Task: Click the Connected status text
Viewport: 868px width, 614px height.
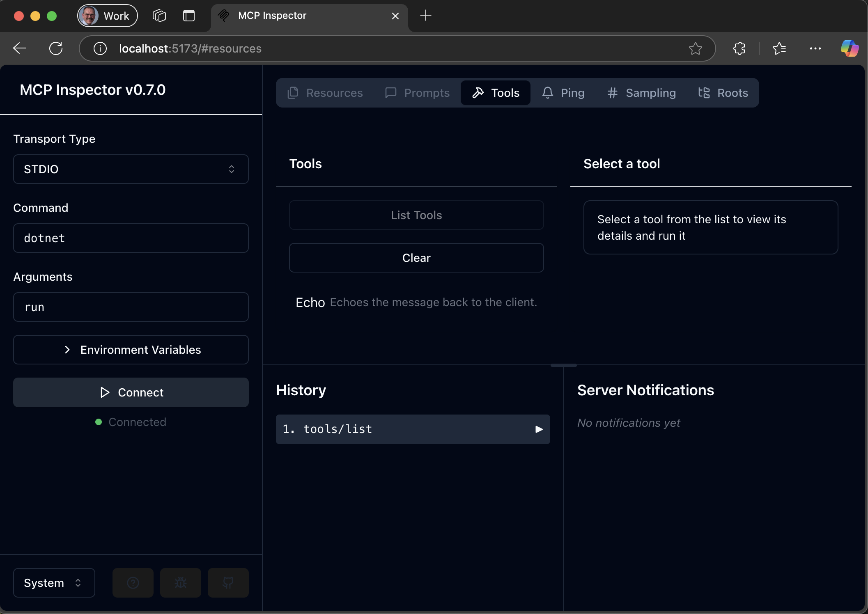Action: pyautogui.click(x=138, y=422)
